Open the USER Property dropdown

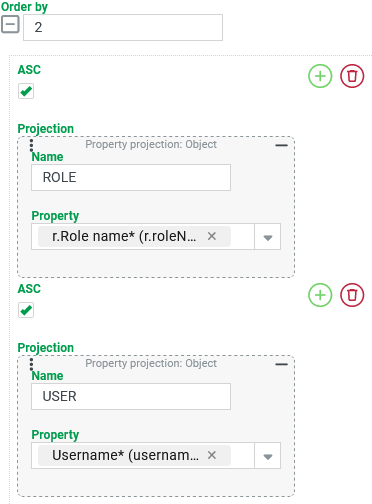[268, 456]
